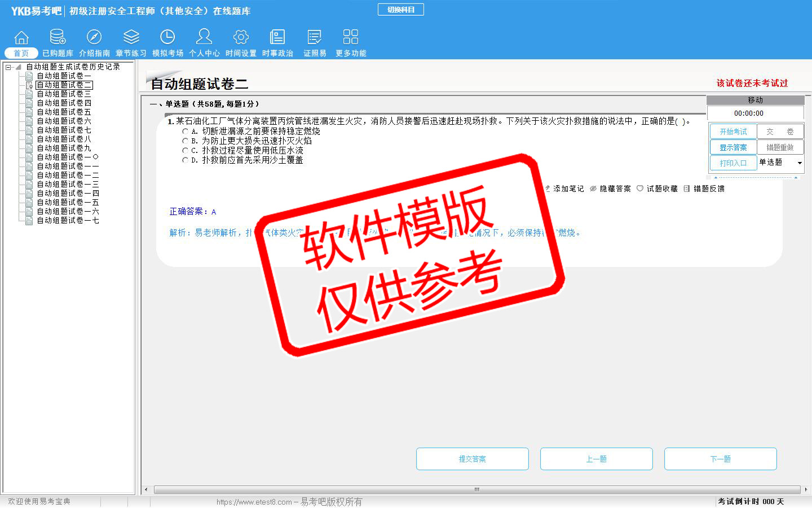812x508 pixels.
Task: Open the 已购题库 database icon
Action: pyautogui.click(x=58, y=38)
